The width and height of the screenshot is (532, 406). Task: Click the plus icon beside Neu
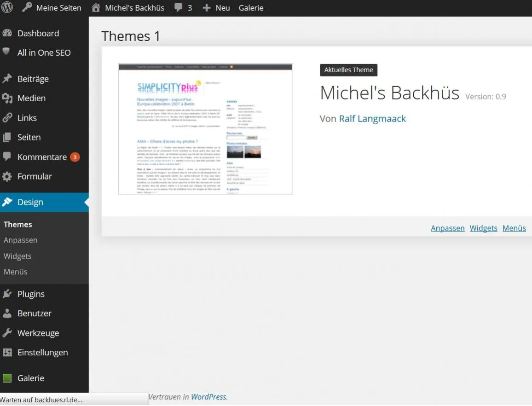pos(207,7)
